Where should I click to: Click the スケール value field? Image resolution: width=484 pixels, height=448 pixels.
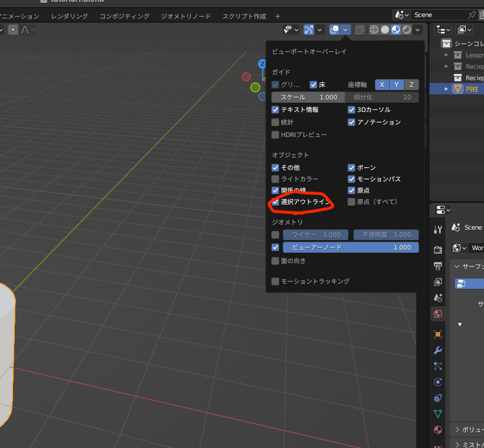point(308,97)
